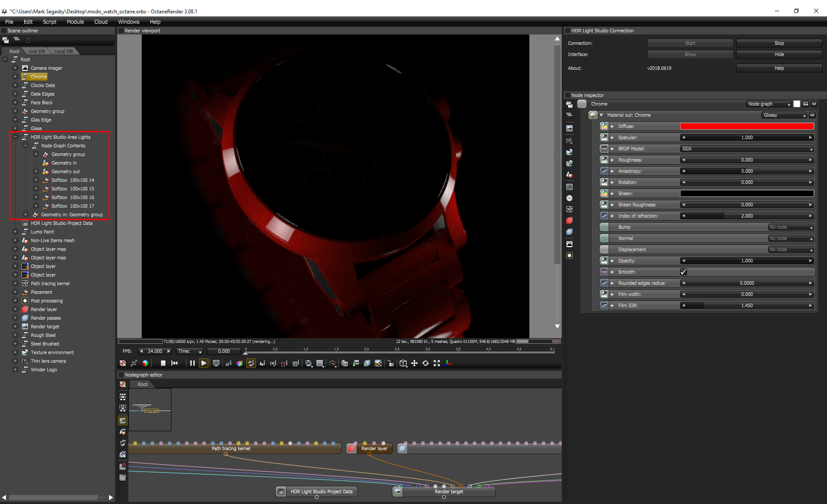The height and width of the screenshot is (504, 827).
Task: Expand the Softbox 100x100 14 tree node
Action: tap(36, 180)
